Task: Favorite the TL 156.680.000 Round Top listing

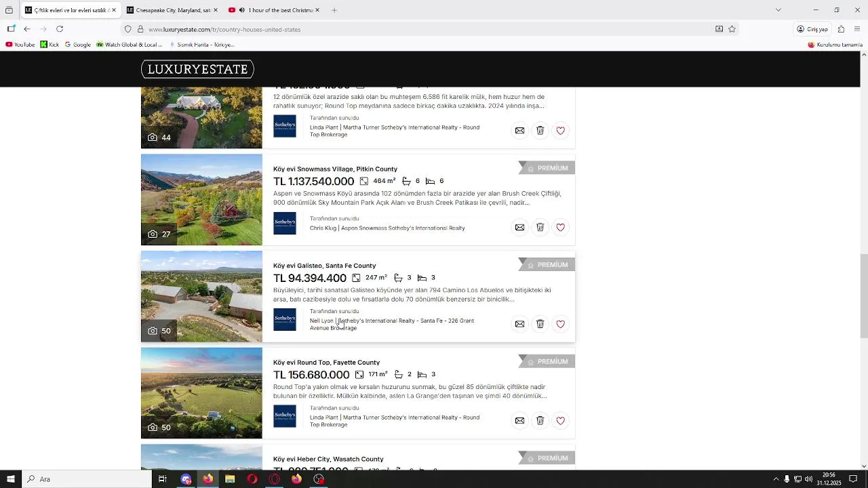Action: pos(560,421)
